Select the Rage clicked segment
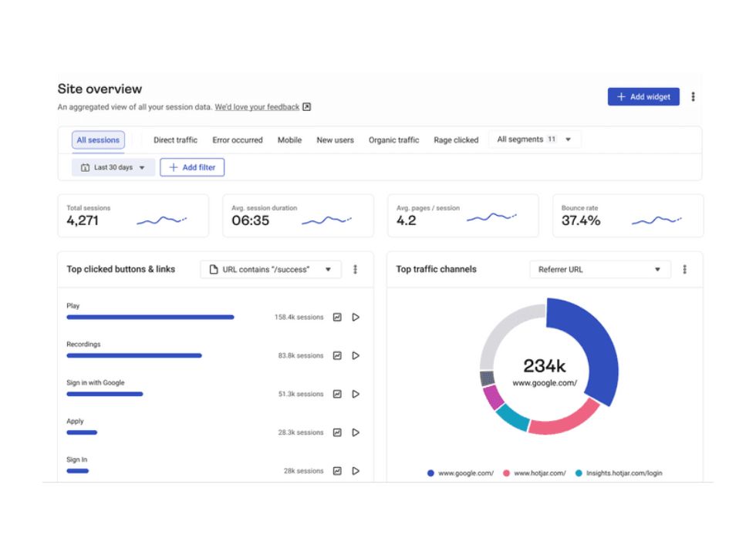Screen dimensions: 756x555 click(x=456, y=140)
